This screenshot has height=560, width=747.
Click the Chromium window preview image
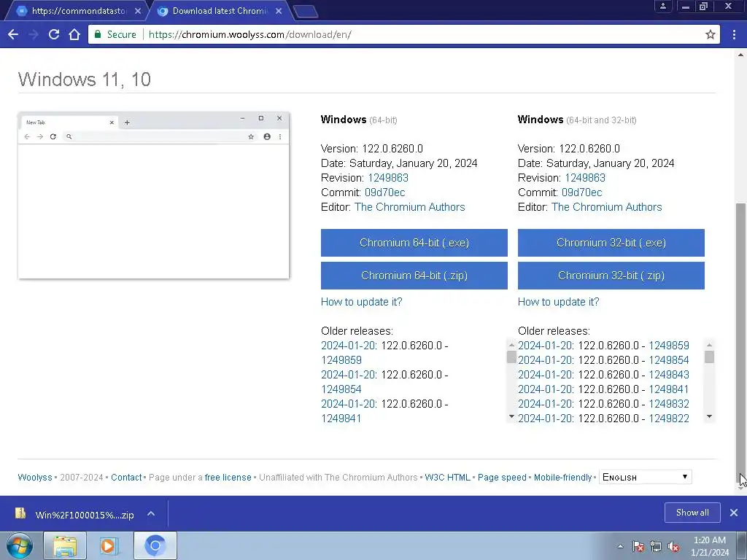153,195
